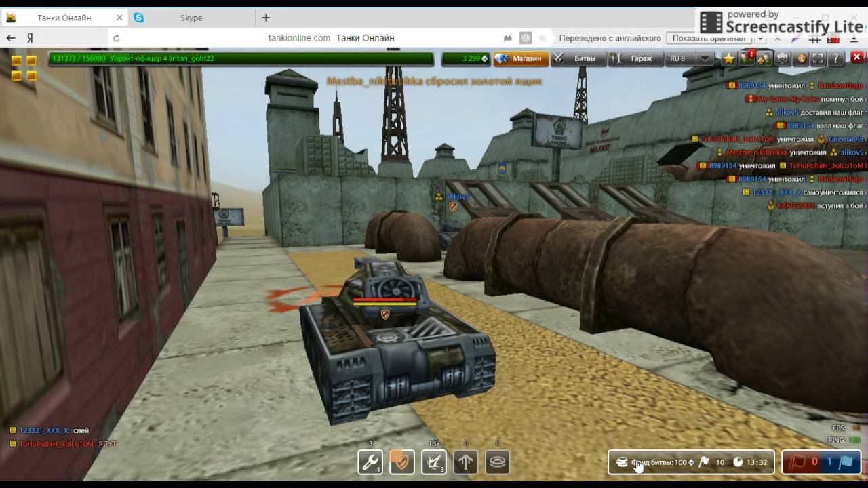Click the gold star icon in game toolbar
The image size is (868, 488).
click(x=729, y=59)
